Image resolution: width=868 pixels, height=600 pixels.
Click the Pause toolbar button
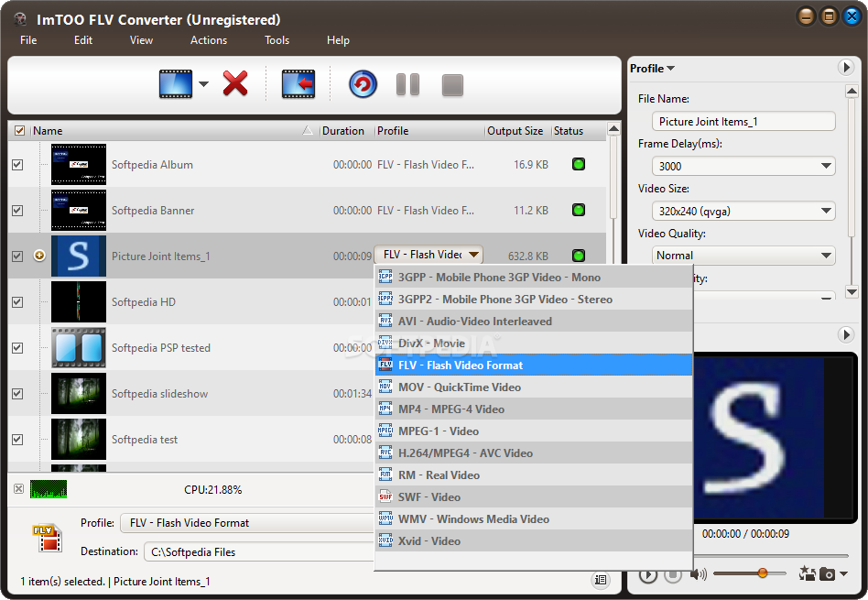pyautogui.click(x=408, y=85)
